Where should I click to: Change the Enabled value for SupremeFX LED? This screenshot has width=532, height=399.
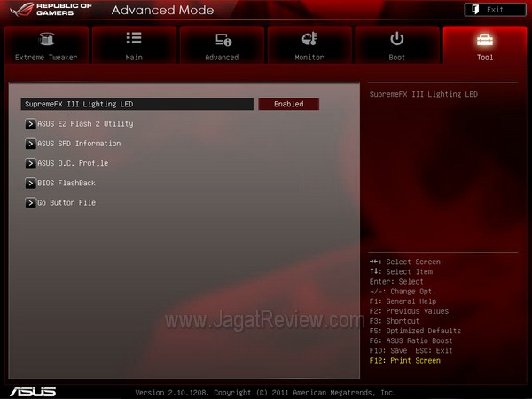289,104
